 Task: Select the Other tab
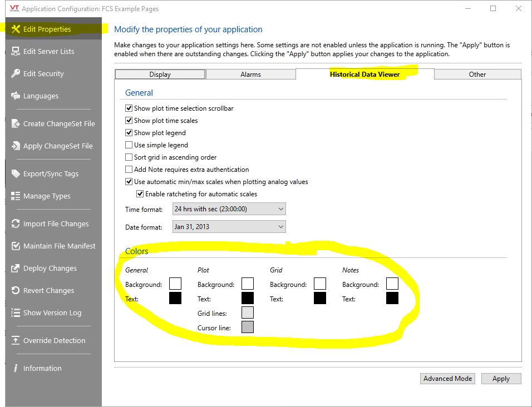click(477, 75)
